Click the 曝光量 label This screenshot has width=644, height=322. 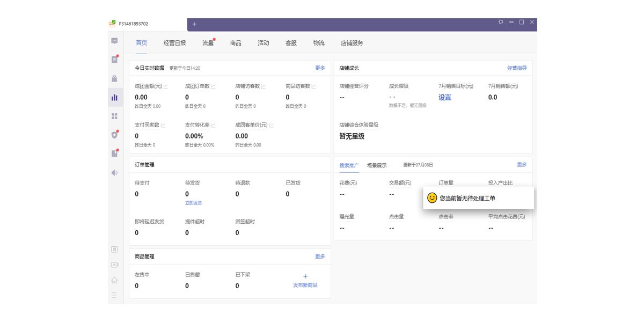[x=347, y=217]
